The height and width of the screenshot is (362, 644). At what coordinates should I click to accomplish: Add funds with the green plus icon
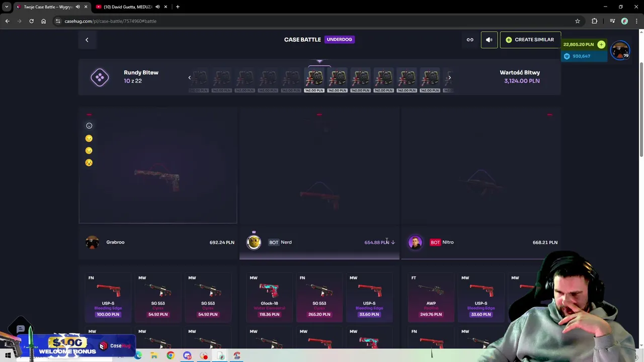(601, 44)
